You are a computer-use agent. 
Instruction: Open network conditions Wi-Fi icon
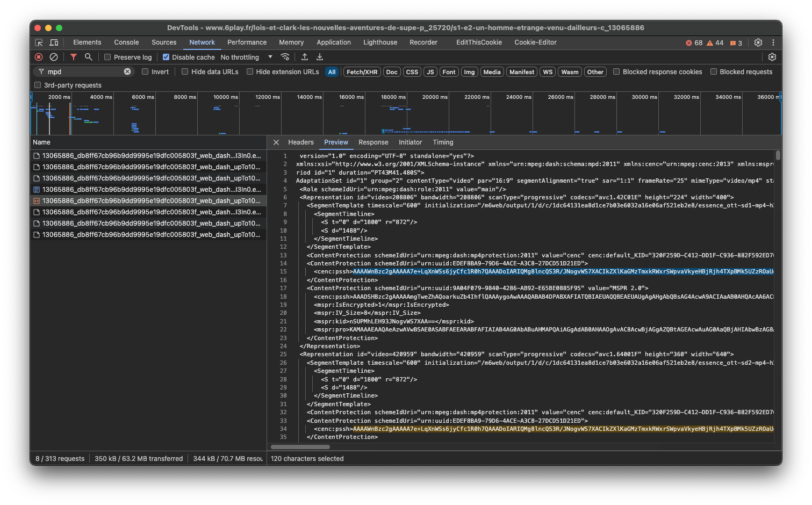(285, 57)
